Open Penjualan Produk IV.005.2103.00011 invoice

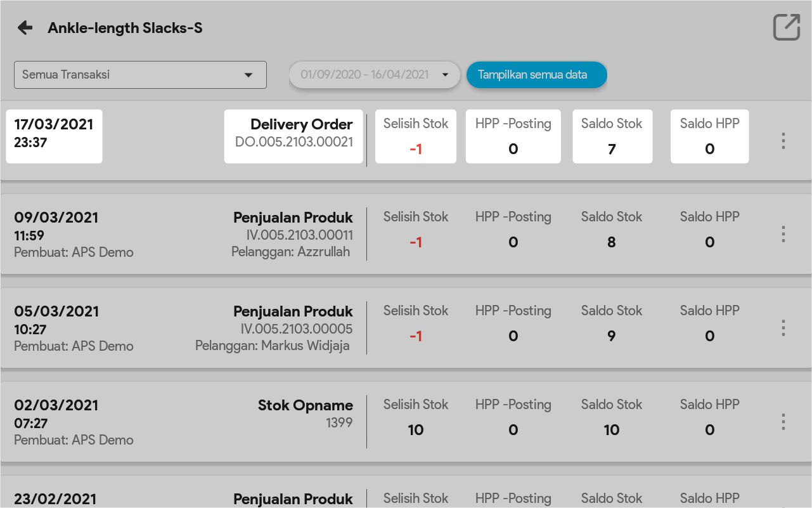(293, 235)
